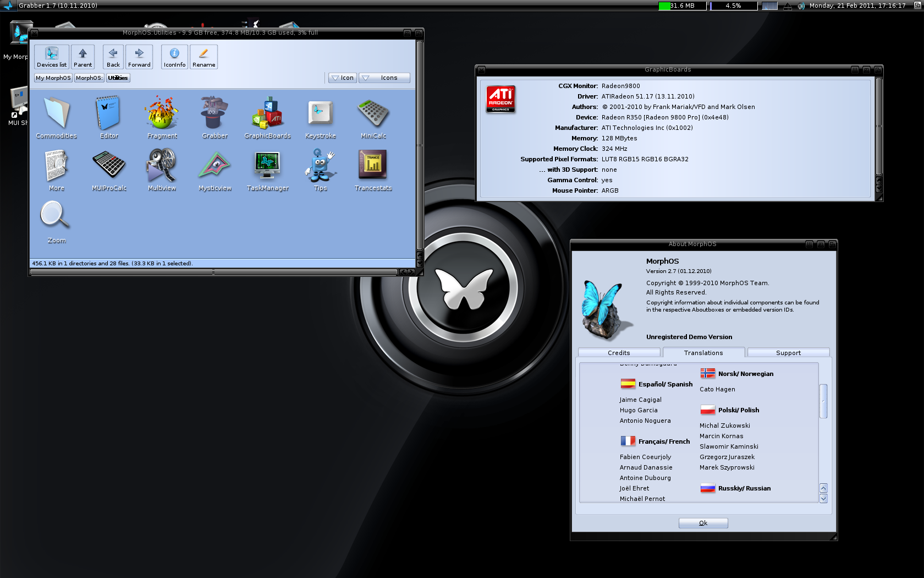Click the GraphicBoards window vertical scrollbar
The image size is (924, 578).
(x=879, y=126)
